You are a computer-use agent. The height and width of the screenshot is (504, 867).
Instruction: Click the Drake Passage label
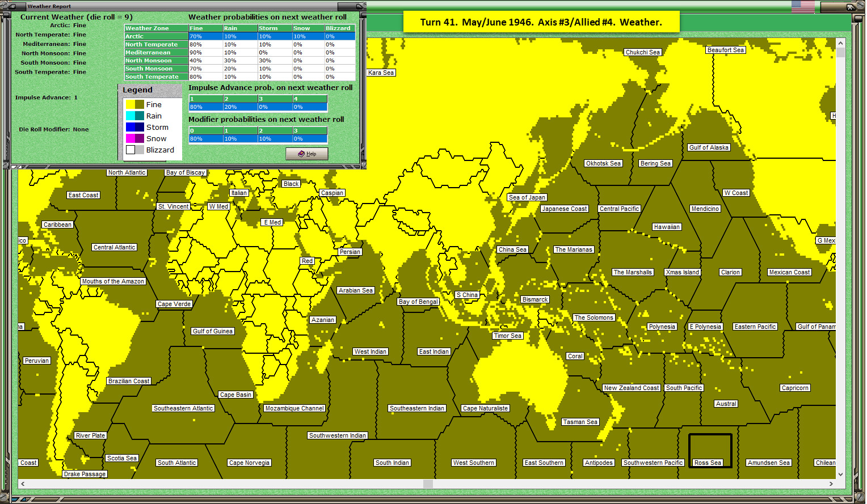pos(85,474)
